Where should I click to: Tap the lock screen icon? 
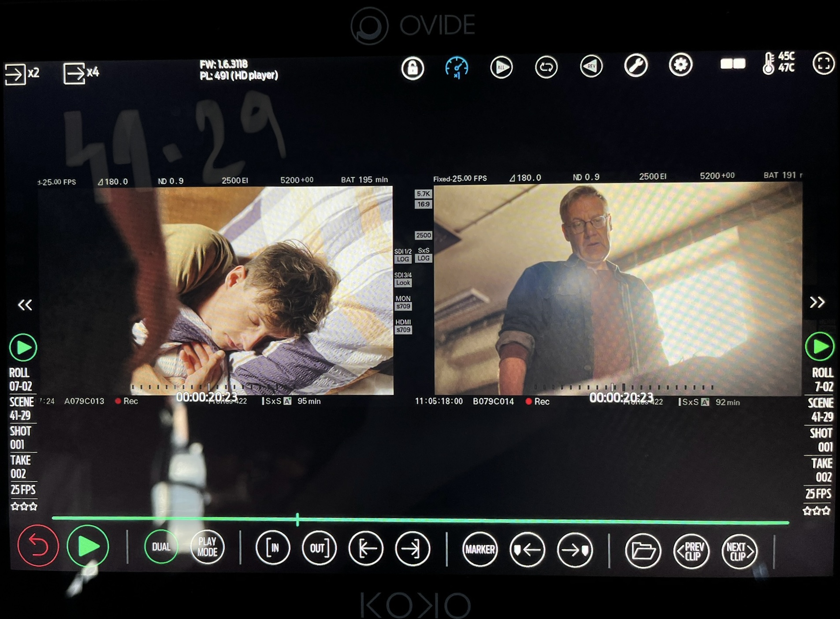413,68
